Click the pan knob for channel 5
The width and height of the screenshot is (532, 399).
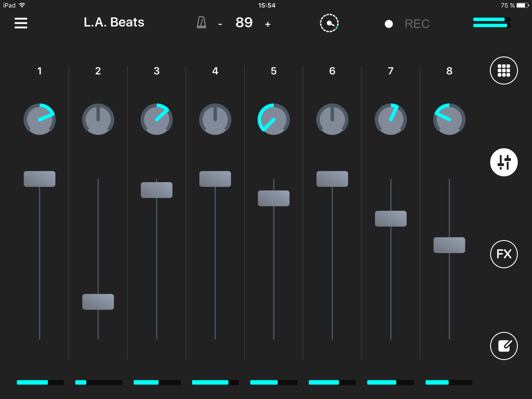coord(274,119)
